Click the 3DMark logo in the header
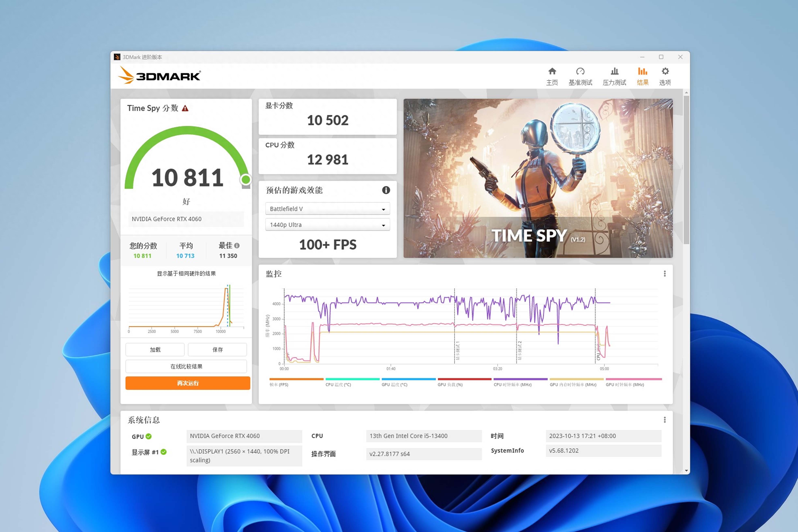The width and height of the screenshot is (798, 532). (x=159, y=75)
